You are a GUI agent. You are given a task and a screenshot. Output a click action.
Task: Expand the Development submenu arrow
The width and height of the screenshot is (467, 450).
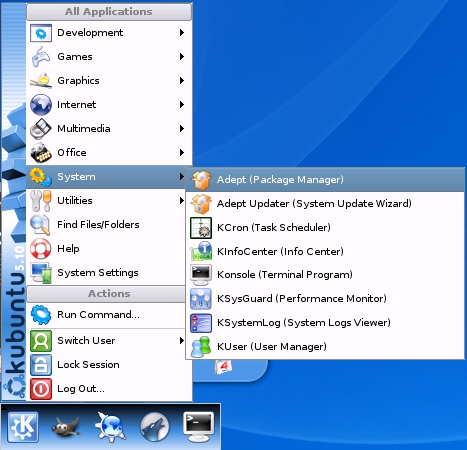(182, 32)
